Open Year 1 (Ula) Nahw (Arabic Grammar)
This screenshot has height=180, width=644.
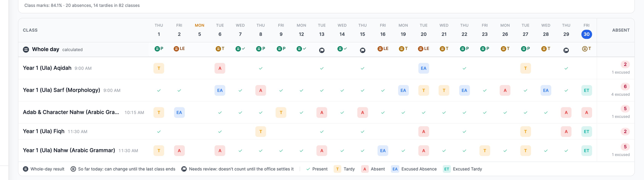click(x=69, y=150)
